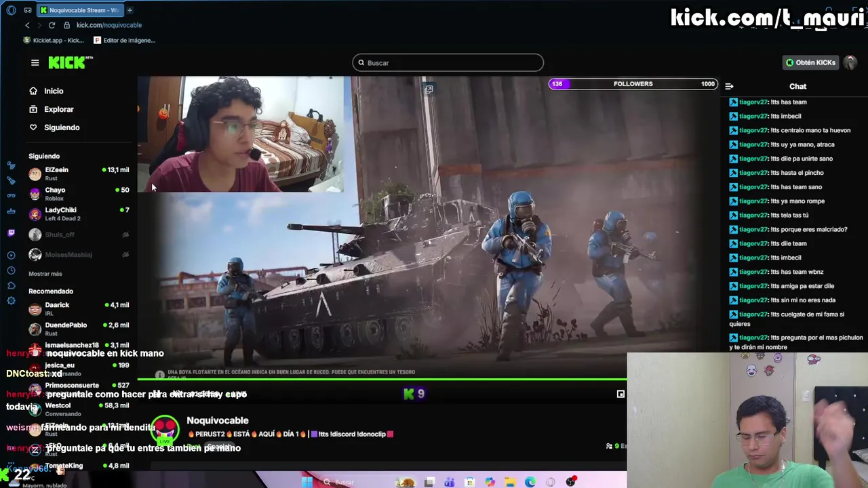This screenshot has height=488, width=868.
Task: Toggle theater mode on the player
Action: [x=620, y=394]
